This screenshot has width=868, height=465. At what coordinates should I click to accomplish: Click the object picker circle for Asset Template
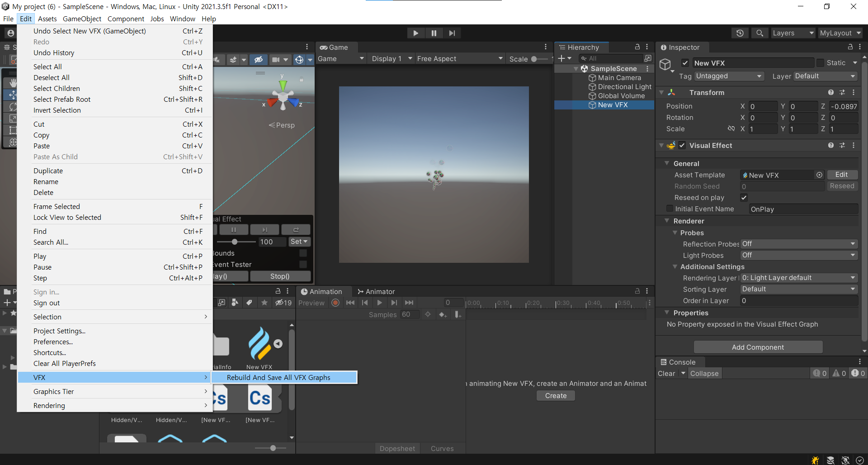pyautogui.click(x=819, y=175)
